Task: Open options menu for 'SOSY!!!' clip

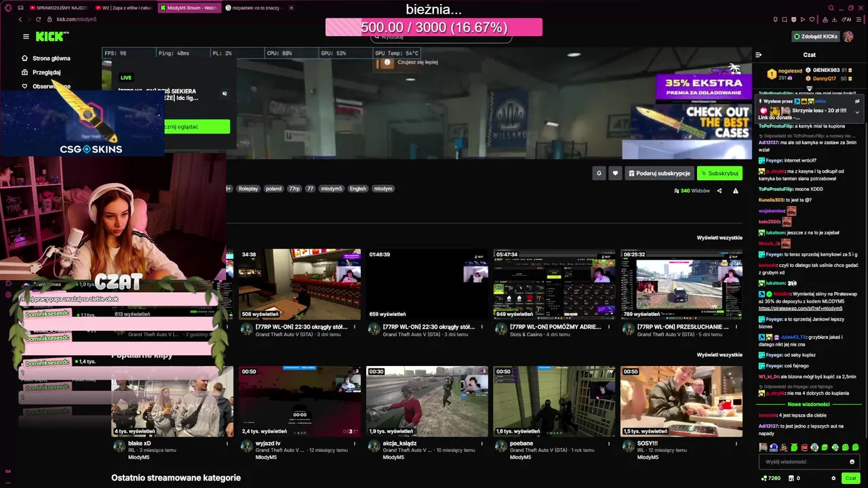Action: [x=737, y=443]
